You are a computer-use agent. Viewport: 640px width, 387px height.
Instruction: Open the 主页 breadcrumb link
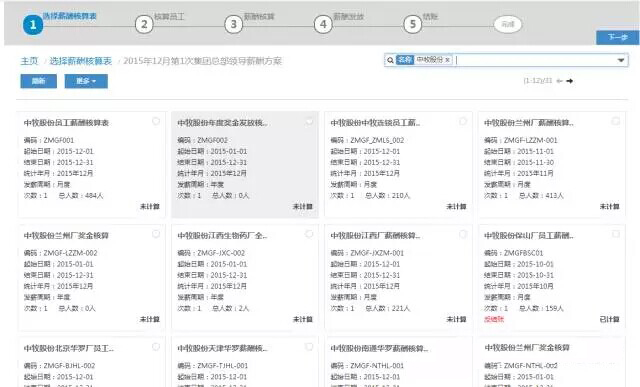pos(29,61)
